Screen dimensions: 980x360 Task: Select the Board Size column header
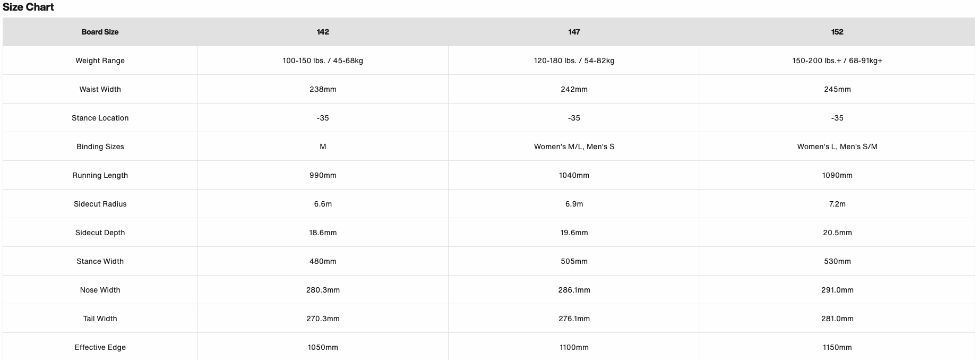[x=100, y=32]
